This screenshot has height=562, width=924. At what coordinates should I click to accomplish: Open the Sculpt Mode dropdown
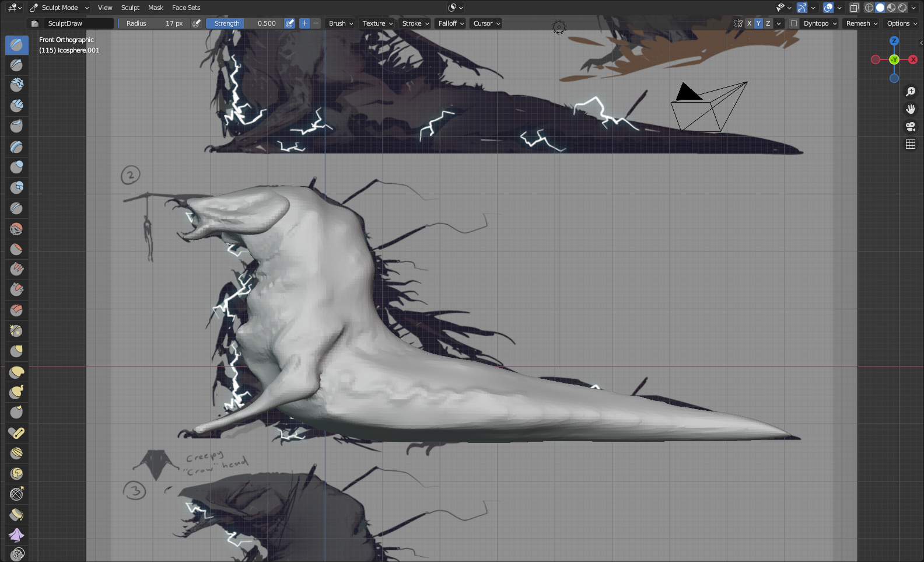pos(60,8)
